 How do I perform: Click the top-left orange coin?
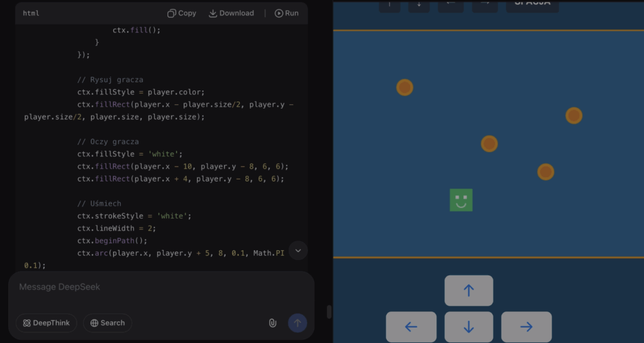pos(404,87)
